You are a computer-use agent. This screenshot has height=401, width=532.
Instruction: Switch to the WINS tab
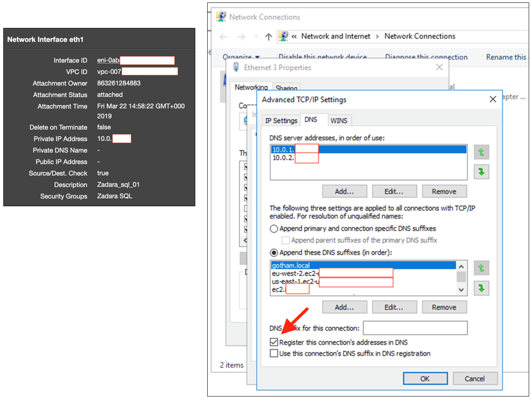[340, 120]
